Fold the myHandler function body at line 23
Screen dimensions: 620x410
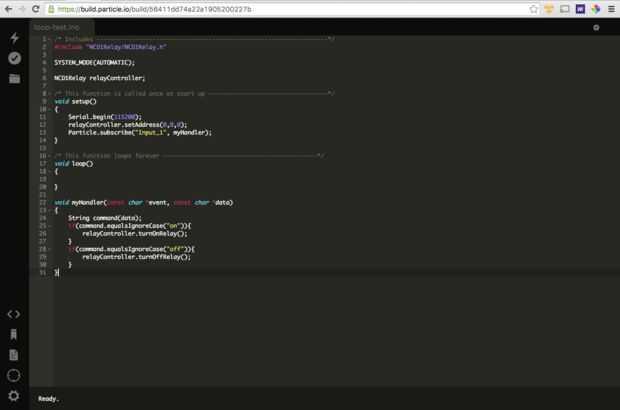(50, 210)
